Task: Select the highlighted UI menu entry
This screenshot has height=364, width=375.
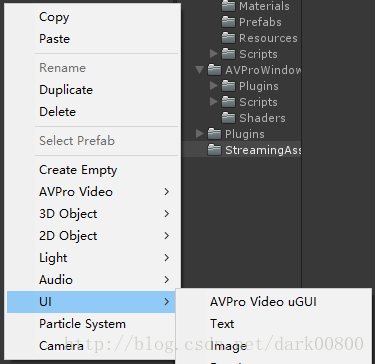Action: pos(91,302)
